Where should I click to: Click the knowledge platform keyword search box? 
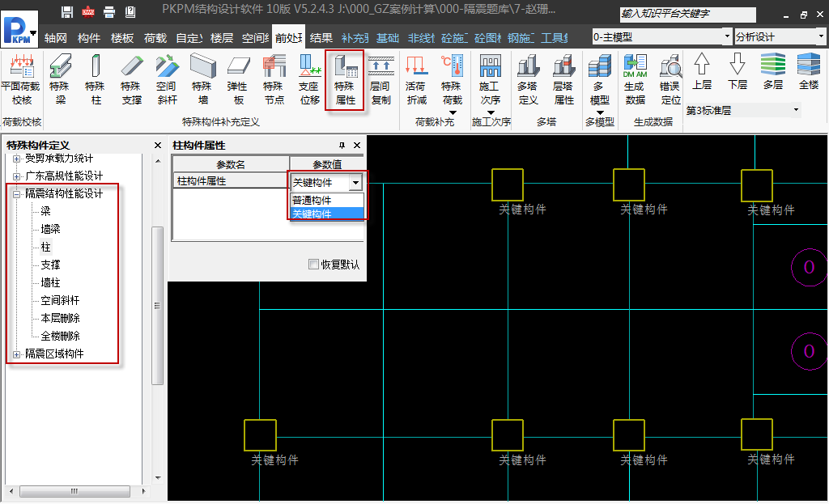[688, 15]
